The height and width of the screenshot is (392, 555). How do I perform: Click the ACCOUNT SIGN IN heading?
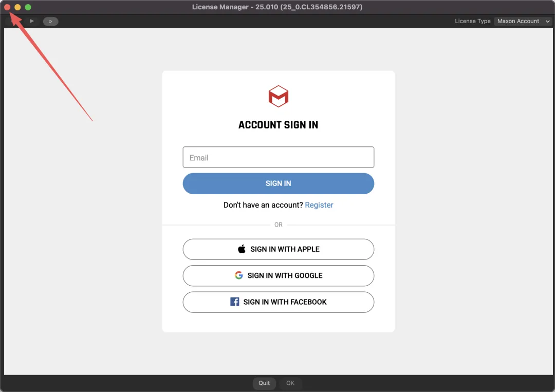point(278,125)
